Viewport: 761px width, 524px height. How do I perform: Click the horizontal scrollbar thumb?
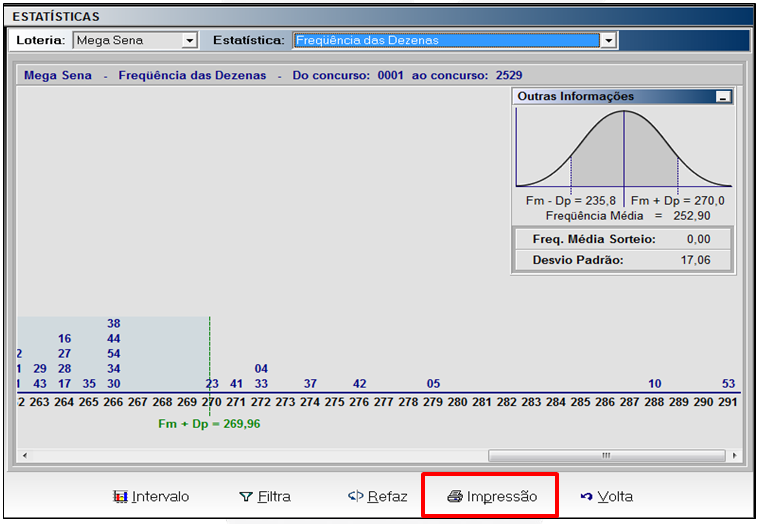click(607, 456)
